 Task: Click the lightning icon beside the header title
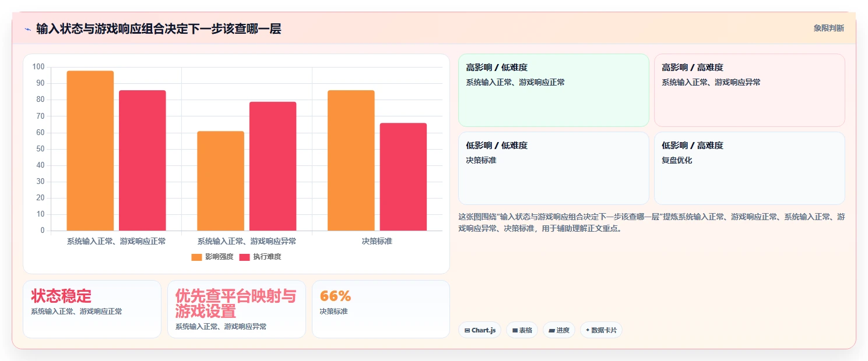point(27,29)
